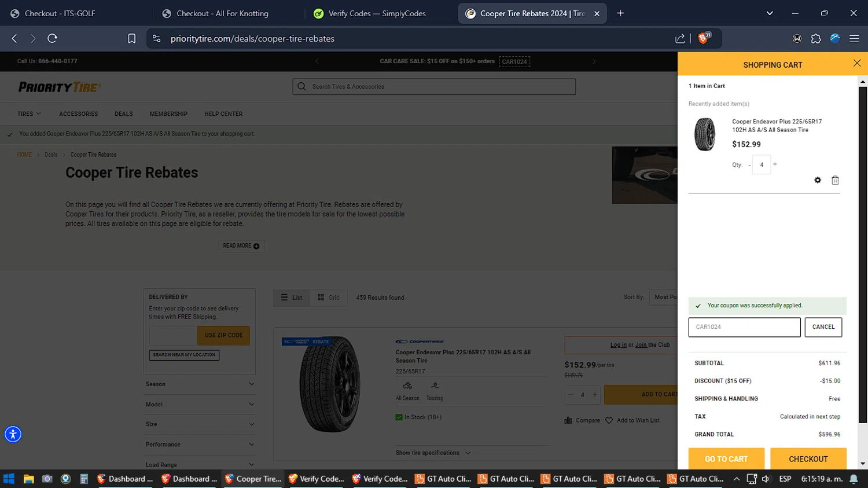Open Brave VPN toolbar icon
868x488 pixels.
[835, 38]
